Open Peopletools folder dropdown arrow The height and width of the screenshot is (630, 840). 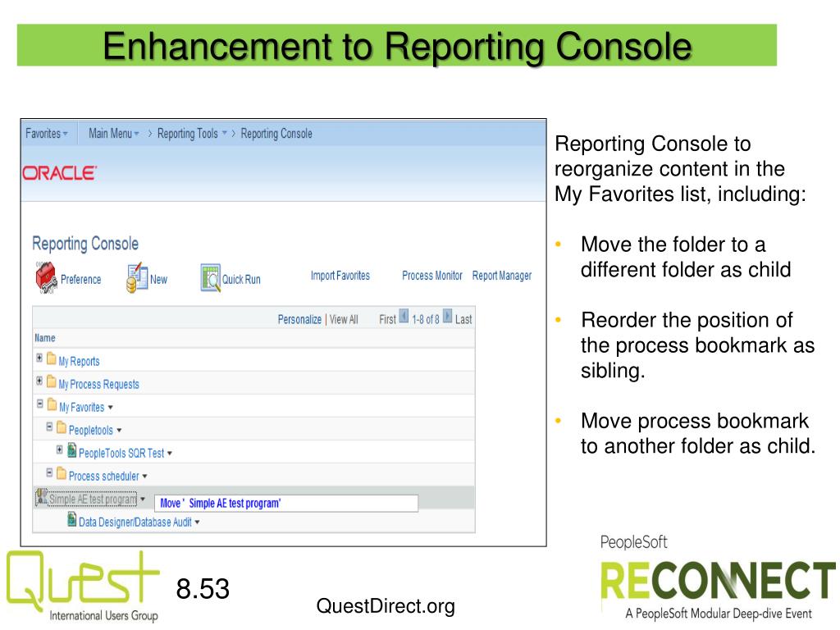(x=119, y=431)
